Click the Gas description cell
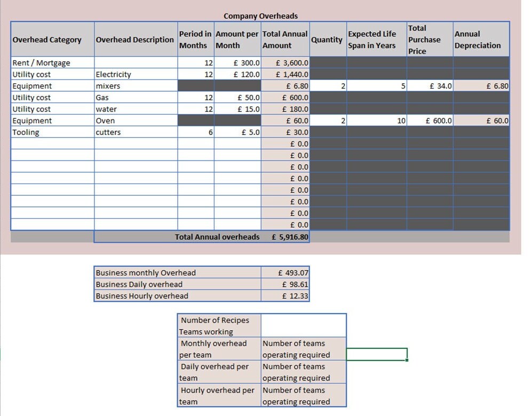 [x=136, y=97]
